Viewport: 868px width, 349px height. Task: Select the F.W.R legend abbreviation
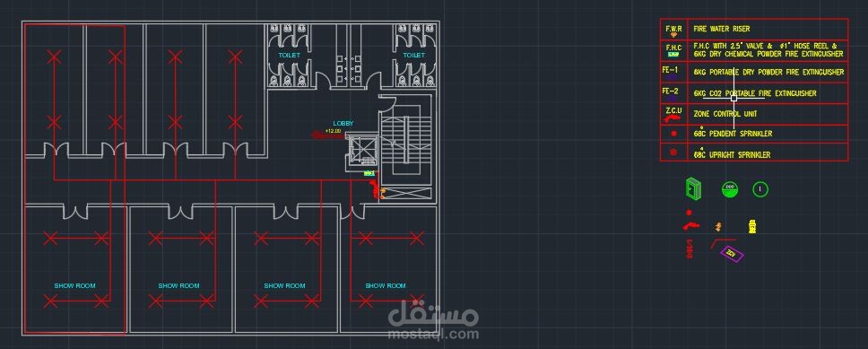click(673, 28)
